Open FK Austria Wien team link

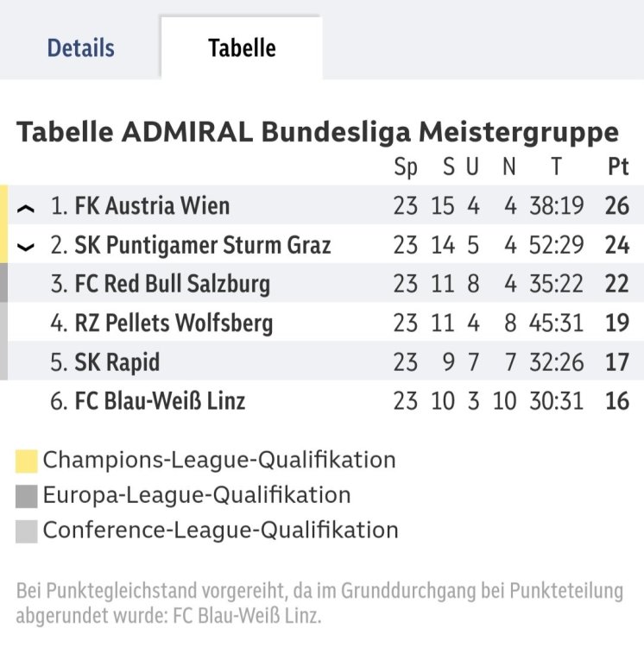[152, 206]
